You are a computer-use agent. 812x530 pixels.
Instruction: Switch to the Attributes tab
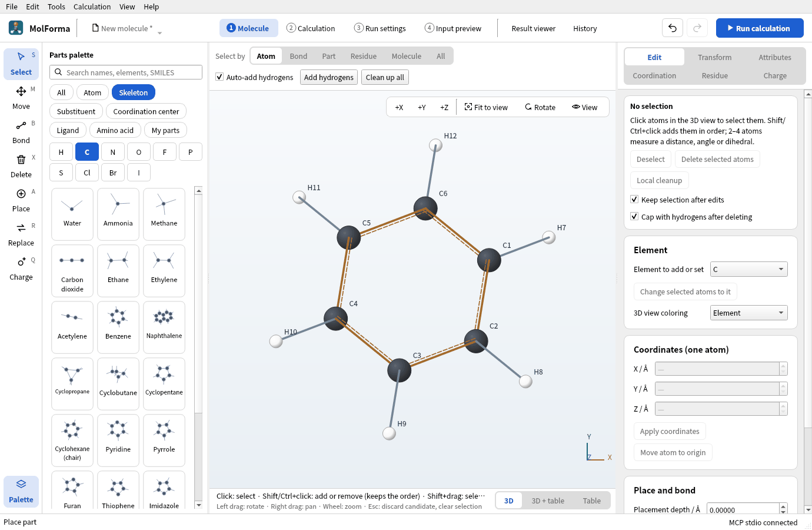(775, 57)
